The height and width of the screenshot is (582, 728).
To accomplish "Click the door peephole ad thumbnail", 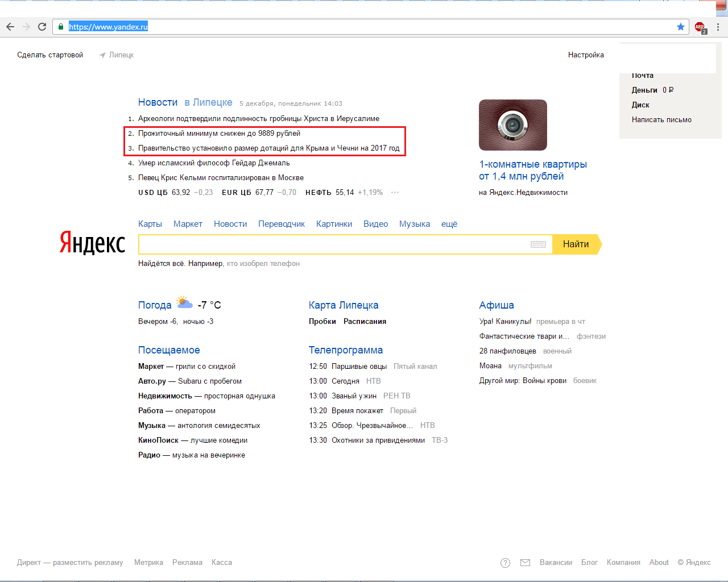I will 513,125.
